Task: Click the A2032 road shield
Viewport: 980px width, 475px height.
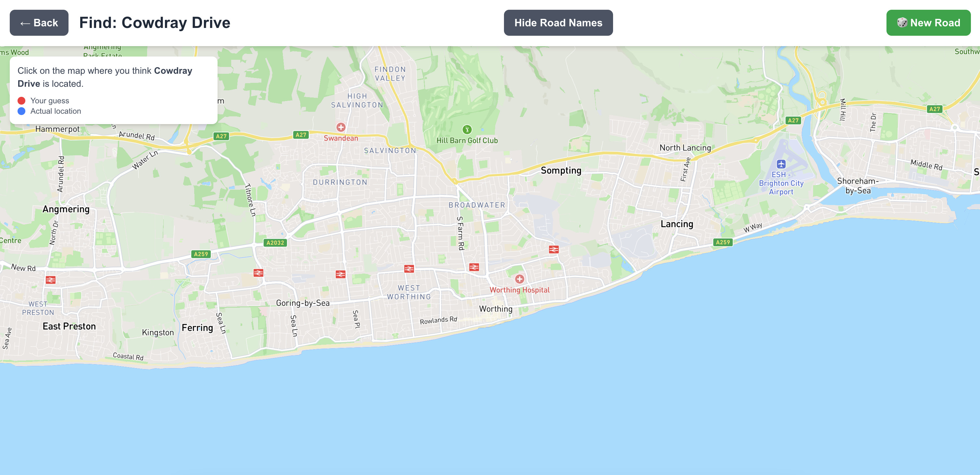Action: [275, 242]
